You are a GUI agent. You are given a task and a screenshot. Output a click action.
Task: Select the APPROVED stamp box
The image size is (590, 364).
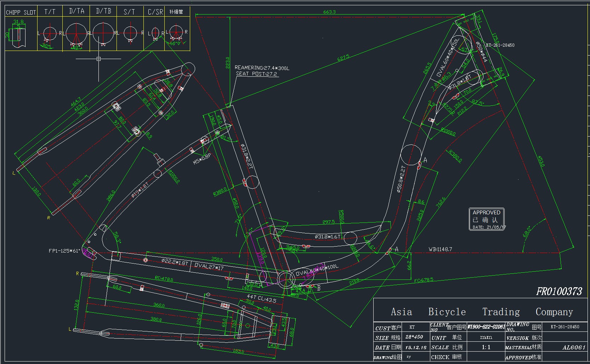coord(487,219)
